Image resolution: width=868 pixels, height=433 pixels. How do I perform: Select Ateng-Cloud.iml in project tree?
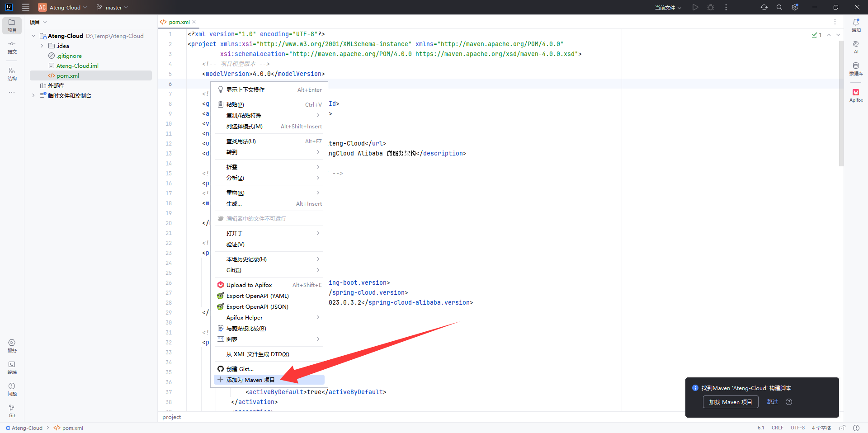tap(77, 66)
